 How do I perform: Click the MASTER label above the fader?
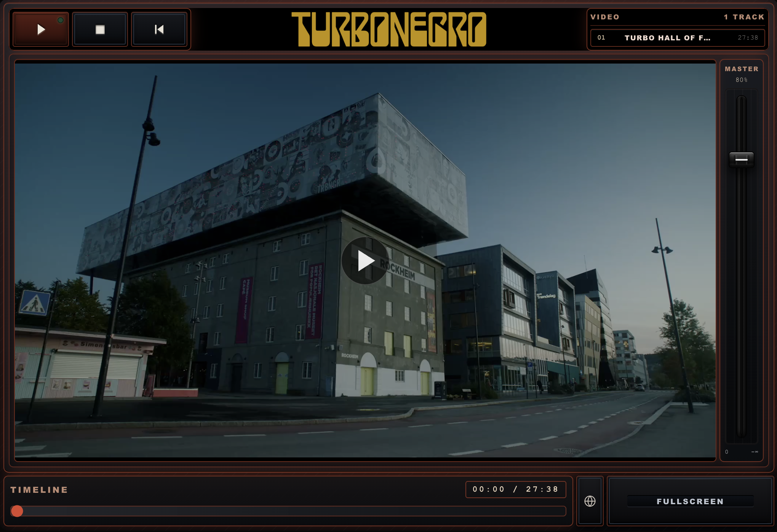[741, 69]
